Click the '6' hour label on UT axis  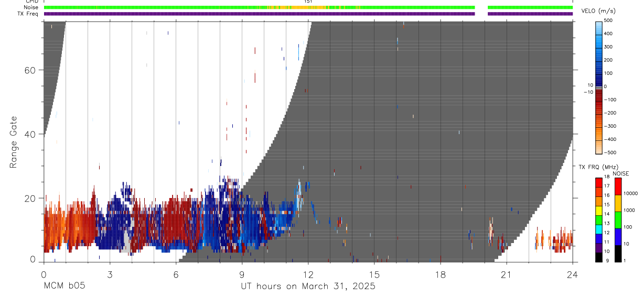pyautogui.click(x=176, y=274)
